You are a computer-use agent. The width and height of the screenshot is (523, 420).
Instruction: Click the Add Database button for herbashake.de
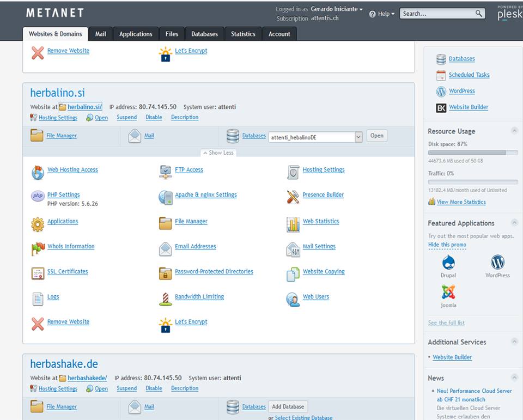(288, 406)
